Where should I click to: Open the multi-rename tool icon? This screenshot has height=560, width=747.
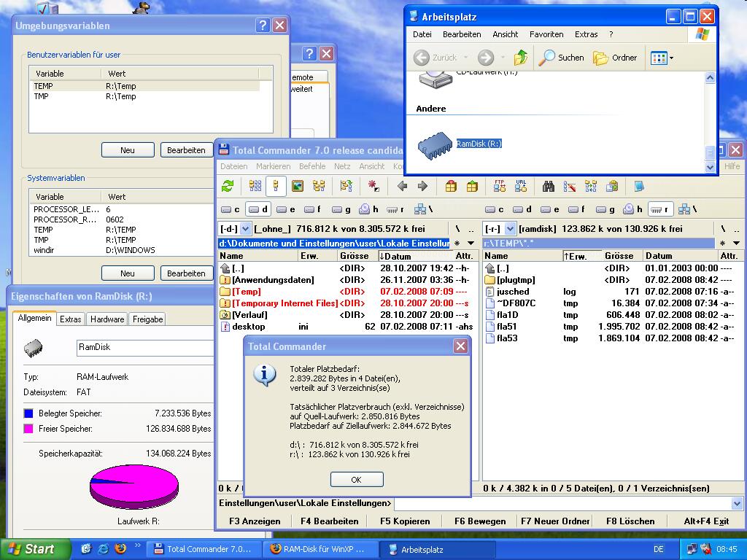[569, 186]
